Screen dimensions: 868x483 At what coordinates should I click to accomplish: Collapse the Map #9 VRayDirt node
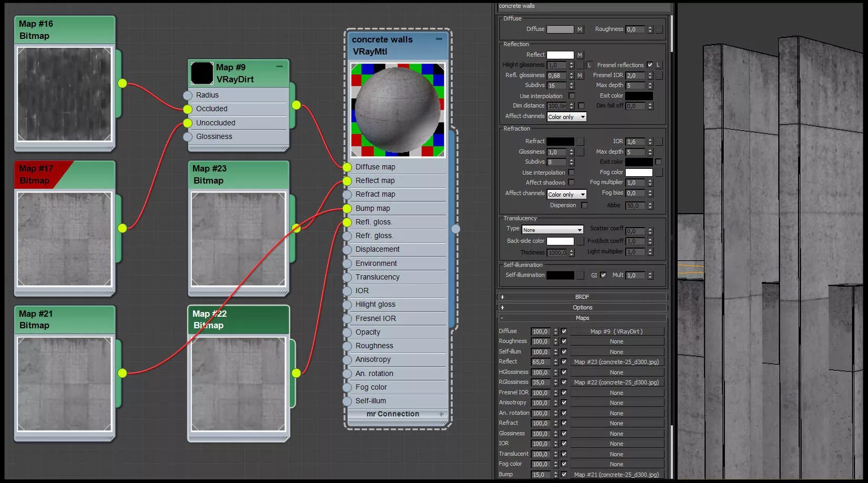280,67
